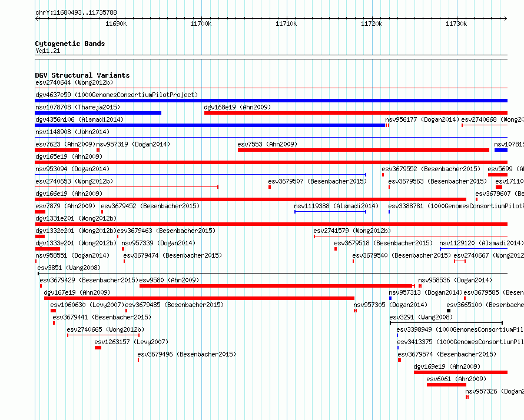This screenshot has width=524, height=420.
Task: Select the black esv3665100 variant marker
Action: (449, 311)
